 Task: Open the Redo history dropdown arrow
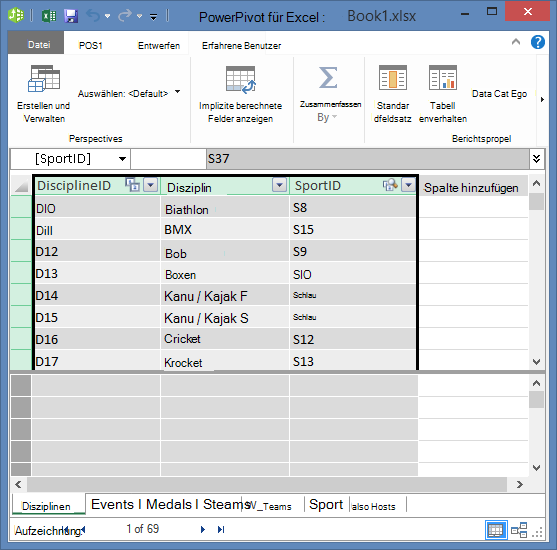click(140, 16)
